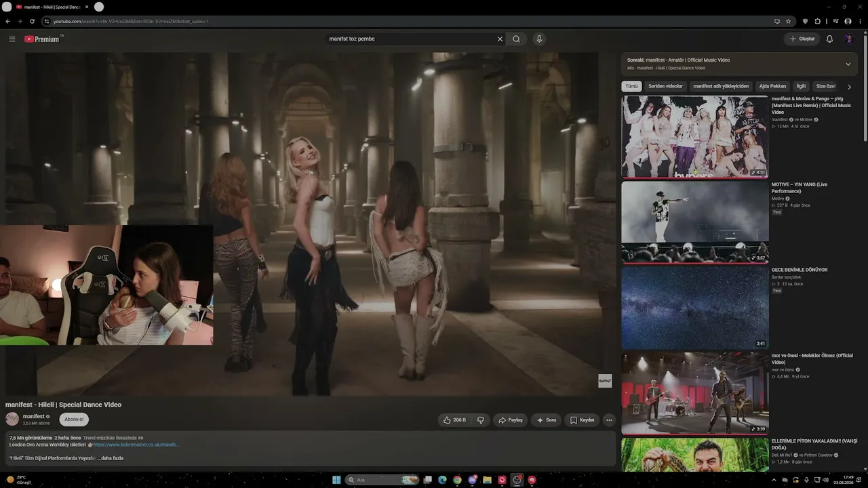Reload the YouTube page
The width and height of the screenshot is (868, 488).
32,21
